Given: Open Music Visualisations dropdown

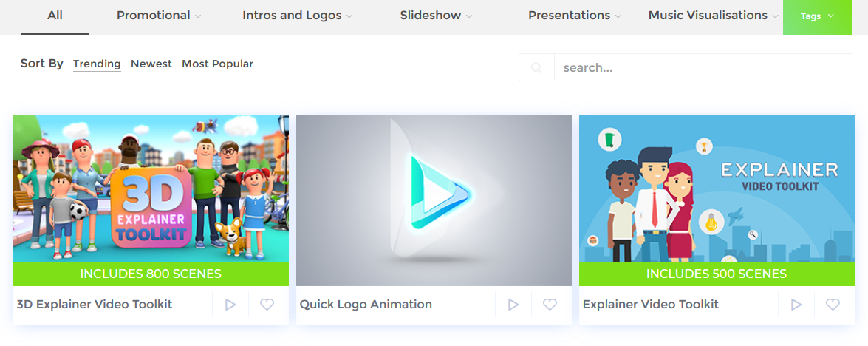Looking at the screenshot, I should [x=714, y=16].
